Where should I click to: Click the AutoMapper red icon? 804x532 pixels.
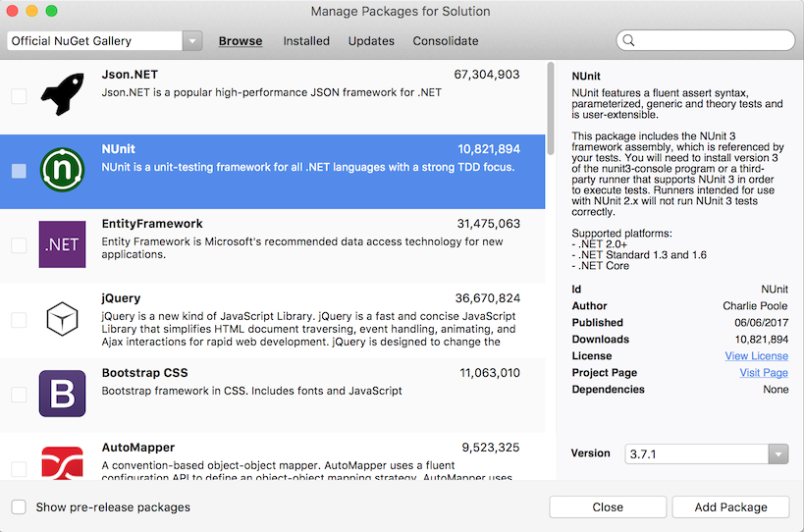tap(62, 463)
